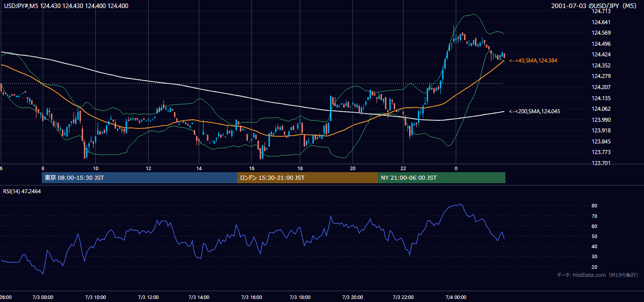This screenshot has width=644, height=302.
Task: Click the 124.062 price axis label
Action: pos(601,109)
